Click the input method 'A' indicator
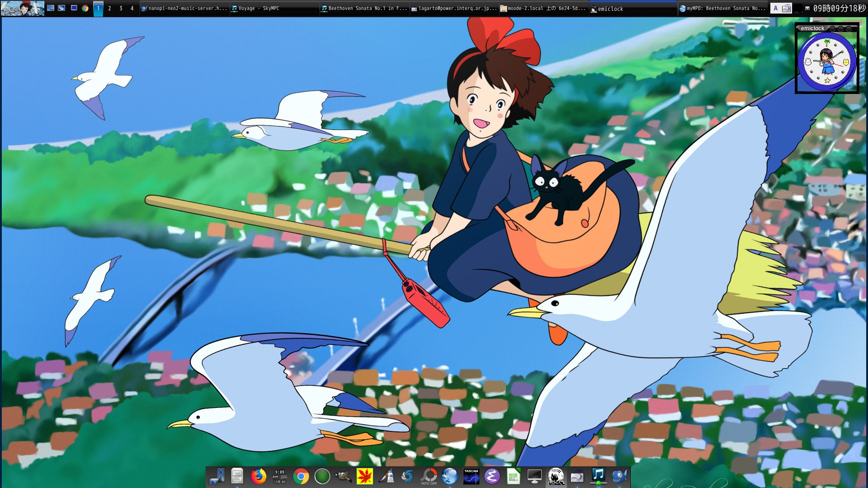 click(x=776, y=8)
